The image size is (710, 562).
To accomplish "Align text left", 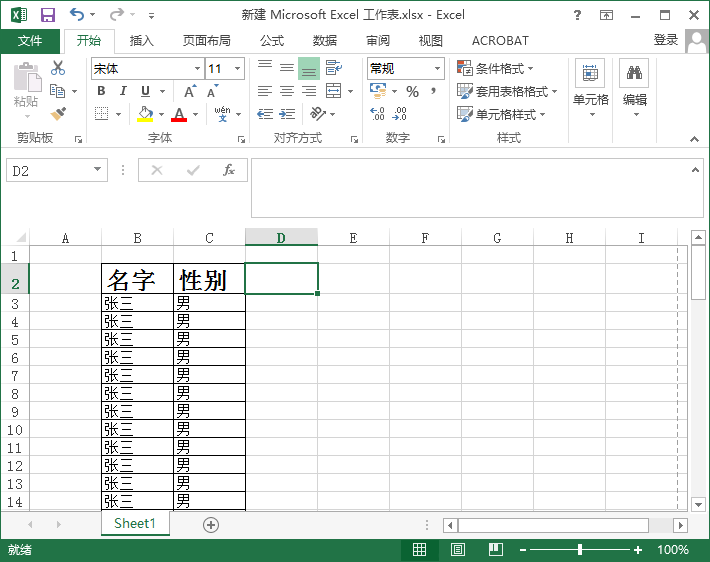I will [x=264, y=91].
